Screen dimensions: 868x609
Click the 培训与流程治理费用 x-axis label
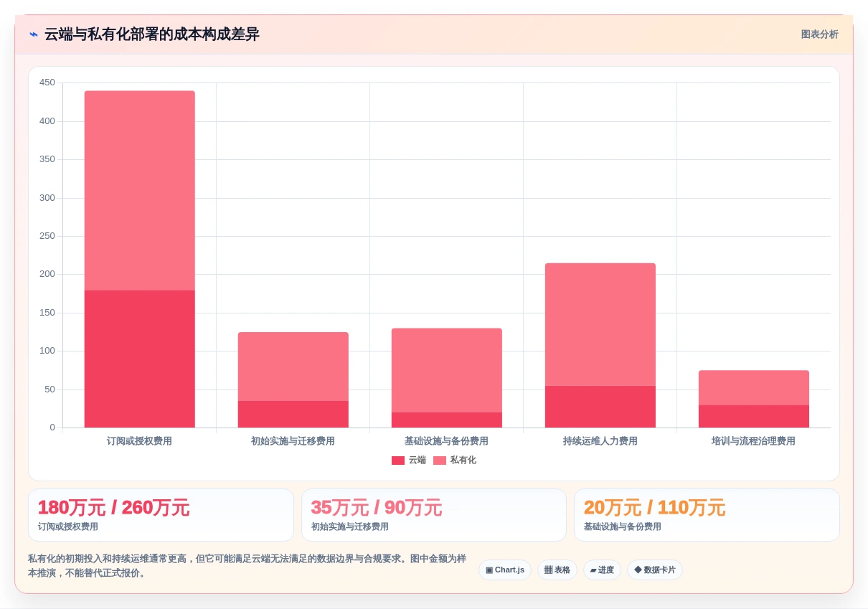(x=753, y=441)
